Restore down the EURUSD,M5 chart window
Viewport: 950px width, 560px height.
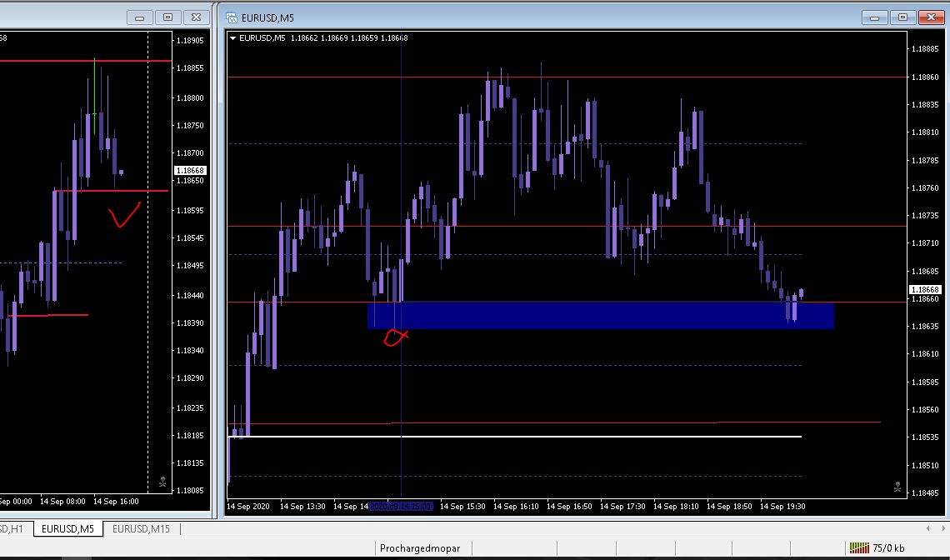pyautogui.click(x=902, y=17)
